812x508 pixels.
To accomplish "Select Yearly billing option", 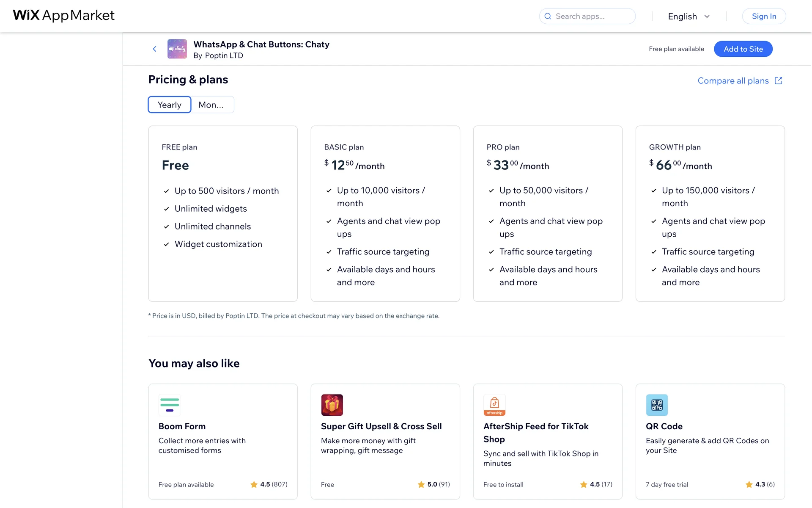I will point(170,105).
